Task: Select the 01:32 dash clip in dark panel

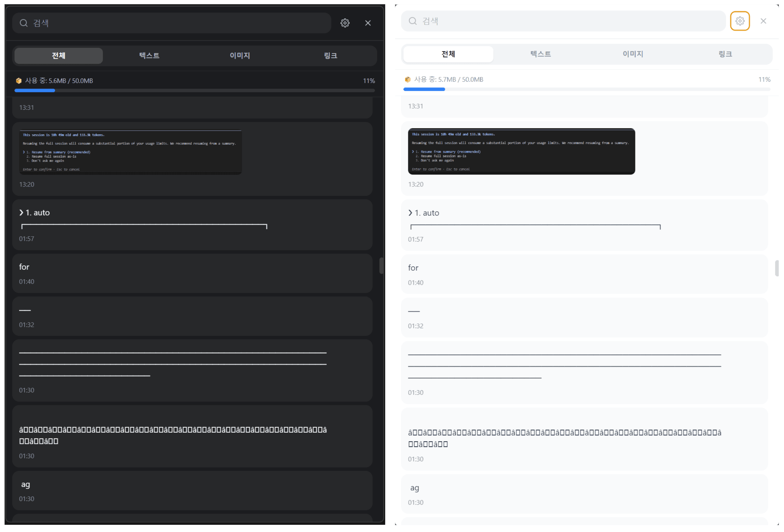Action: (192, 317)
